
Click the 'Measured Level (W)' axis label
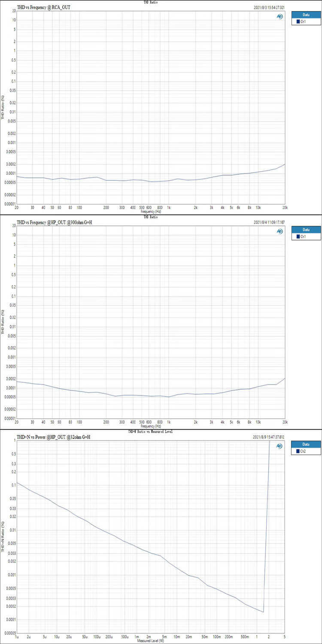point(150,641)
